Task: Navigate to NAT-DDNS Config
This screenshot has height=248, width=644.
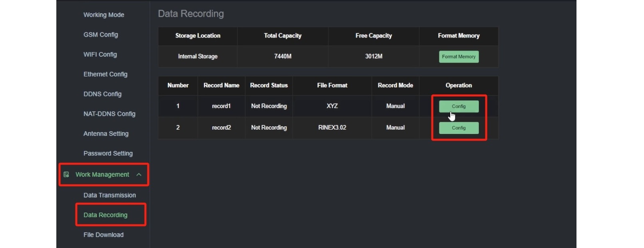Action: 109,114
